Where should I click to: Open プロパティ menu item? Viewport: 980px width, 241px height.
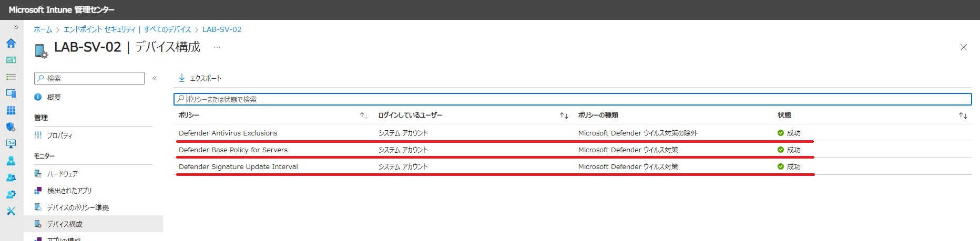point(59,135)
